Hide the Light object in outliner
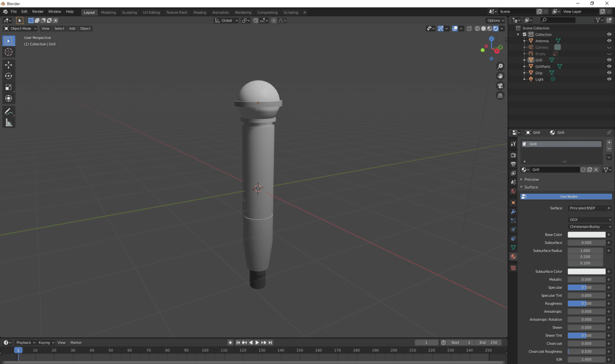The height and width of the screenshot is (364, 615). [x=609, y=79]
